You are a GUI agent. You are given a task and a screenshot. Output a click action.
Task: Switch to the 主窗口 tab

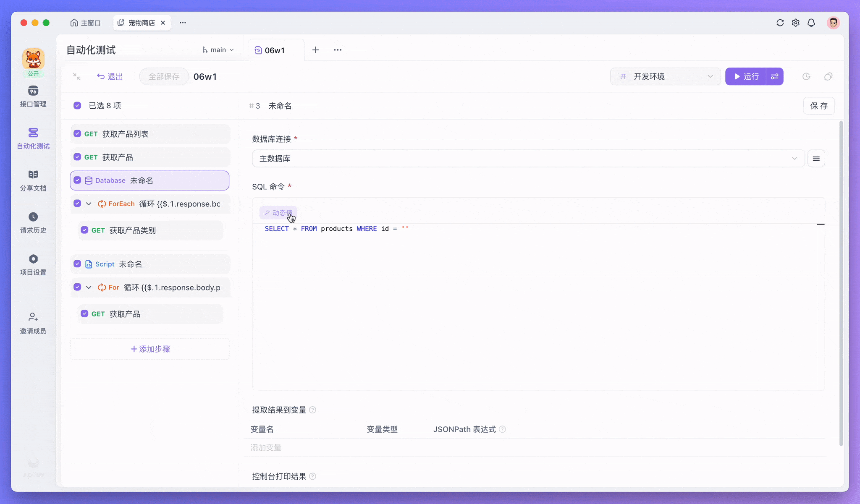point(86,23)
